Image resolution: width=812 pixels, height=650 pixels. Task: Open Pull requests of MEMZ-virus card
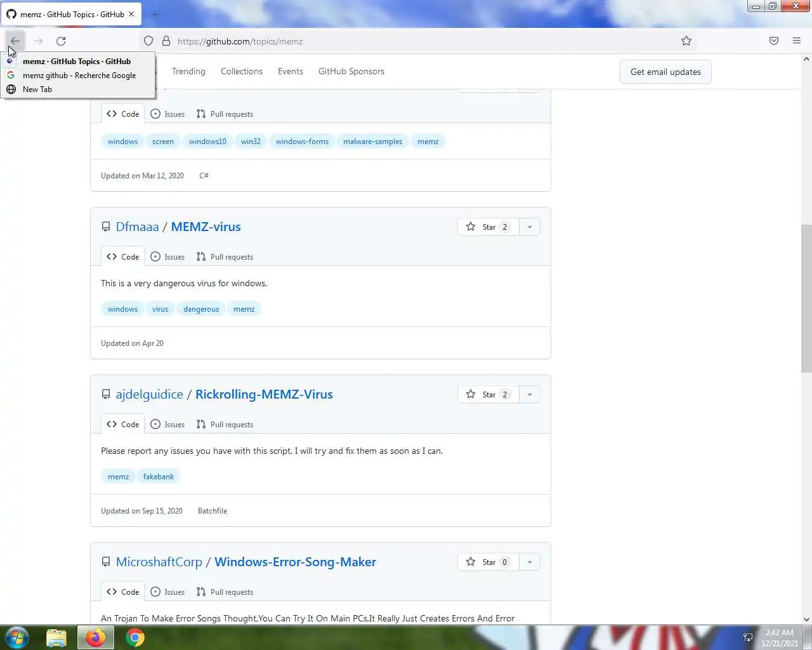pos(225,257)
